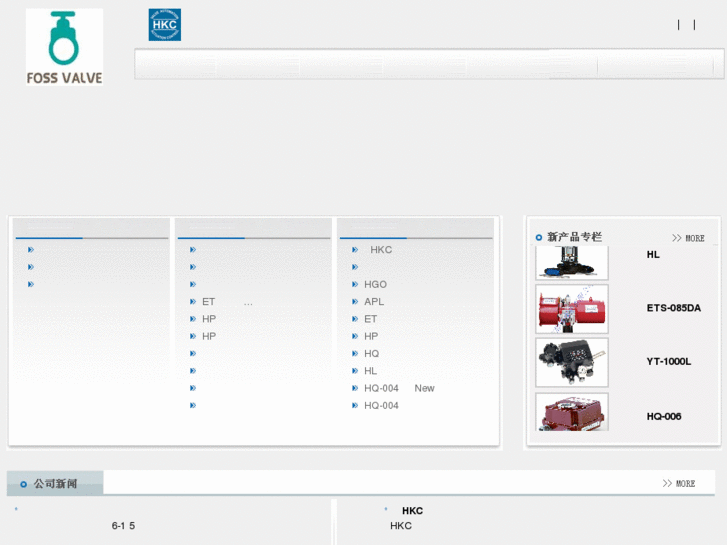
Task: Click the arrow bullet beside HKC
Action: pos(355,250)
